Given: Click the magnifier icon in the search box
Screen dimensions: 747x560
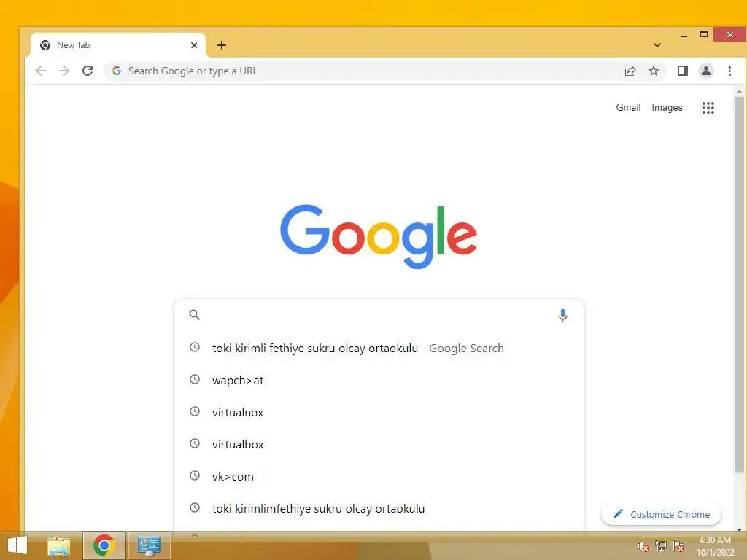Looking at the screenshot, I should coord(194,314).
